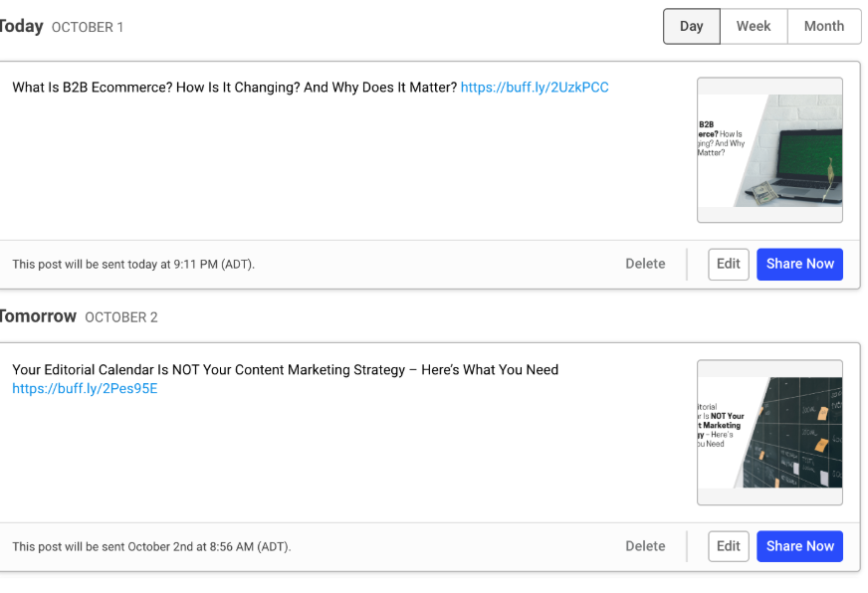Click the 8:56 AM scheduled time note
This screenshot has height=593, width=868.
point(151,546)
